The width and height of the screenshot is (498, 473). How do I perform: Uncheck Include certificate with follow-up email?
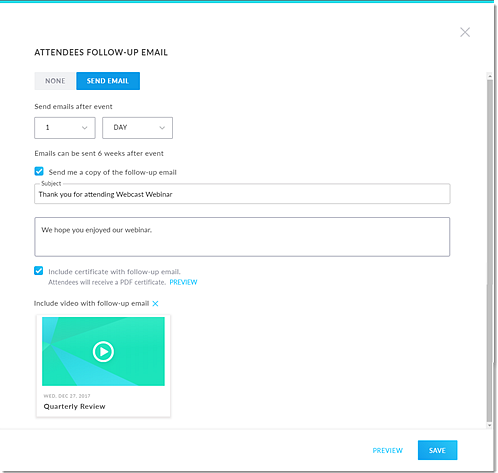[x=39, y=271]
